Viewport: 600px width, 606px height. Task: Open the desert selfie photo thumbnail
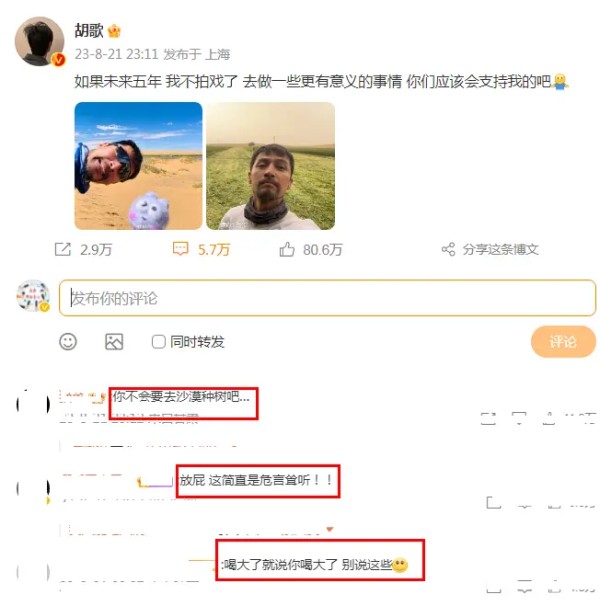point(138,166)
